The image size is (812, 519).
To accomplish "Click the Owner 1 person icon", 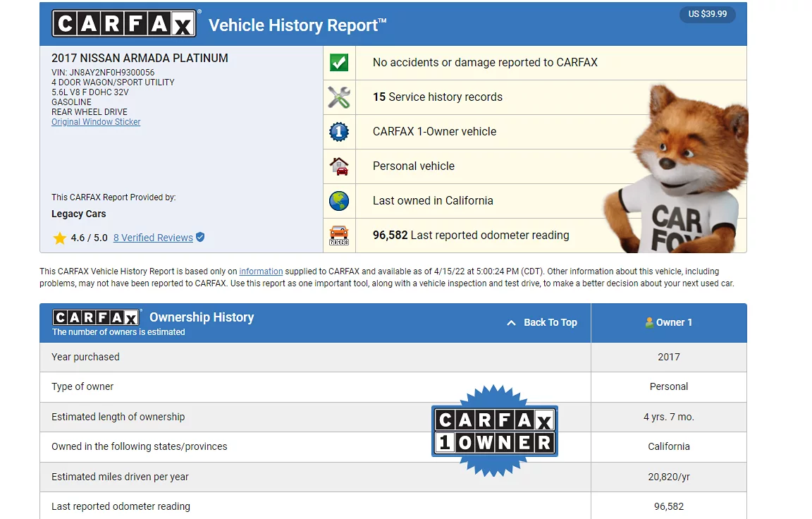I will click(649, 322).
